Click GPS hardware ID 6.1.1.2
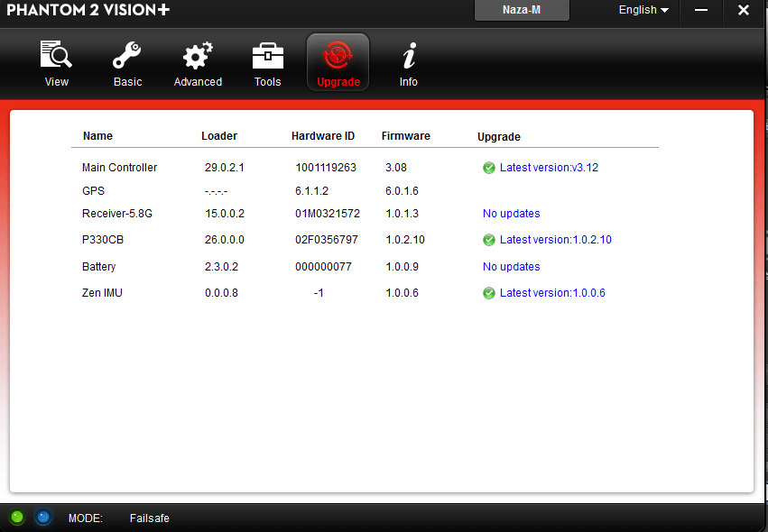768x532 pixels. point(311,191)
